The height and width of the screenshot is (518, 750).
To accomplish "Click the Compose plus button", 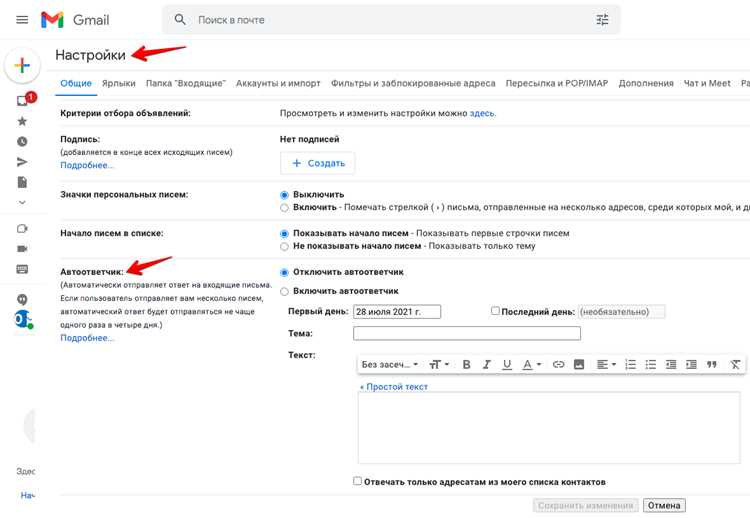I will coord(22,65).
